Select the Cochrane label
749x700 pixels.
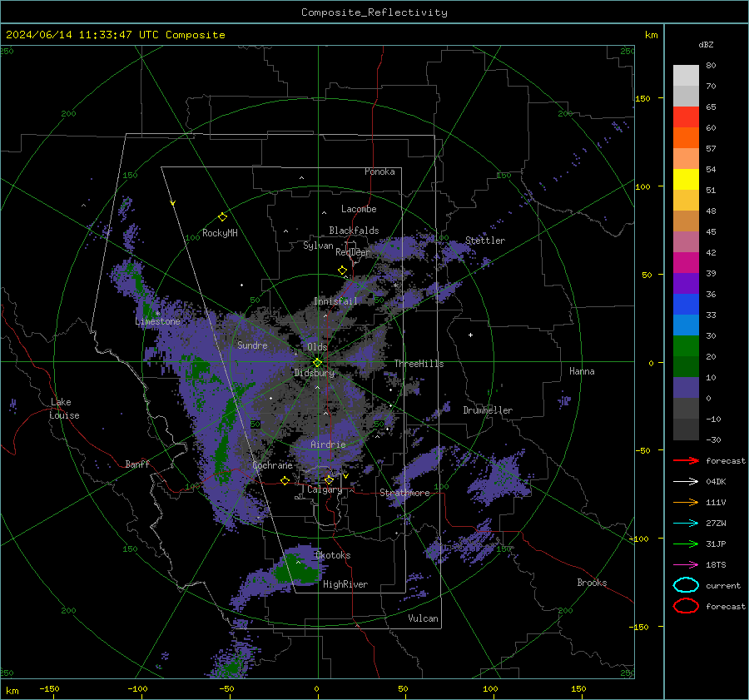click(272, 465)
